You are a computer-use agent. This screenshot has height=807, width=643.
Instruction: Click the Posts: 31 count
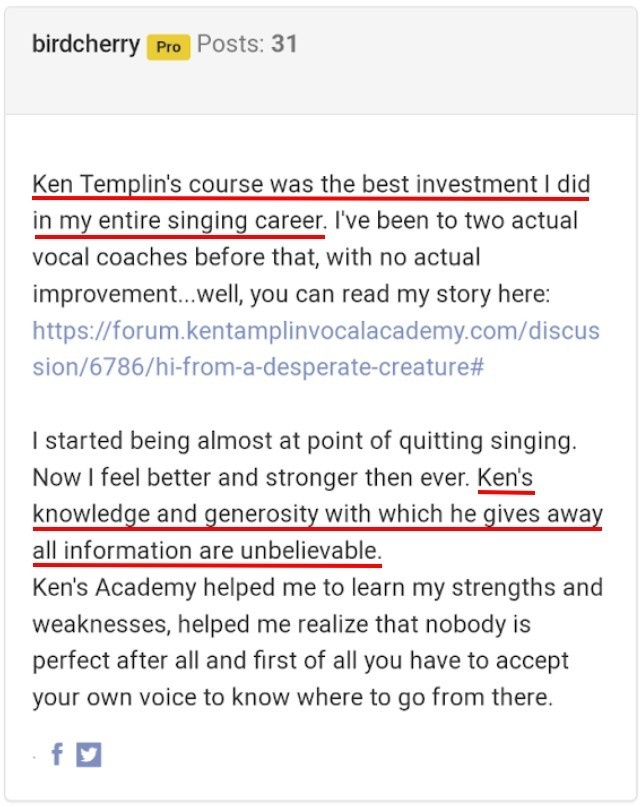point(247,45)
